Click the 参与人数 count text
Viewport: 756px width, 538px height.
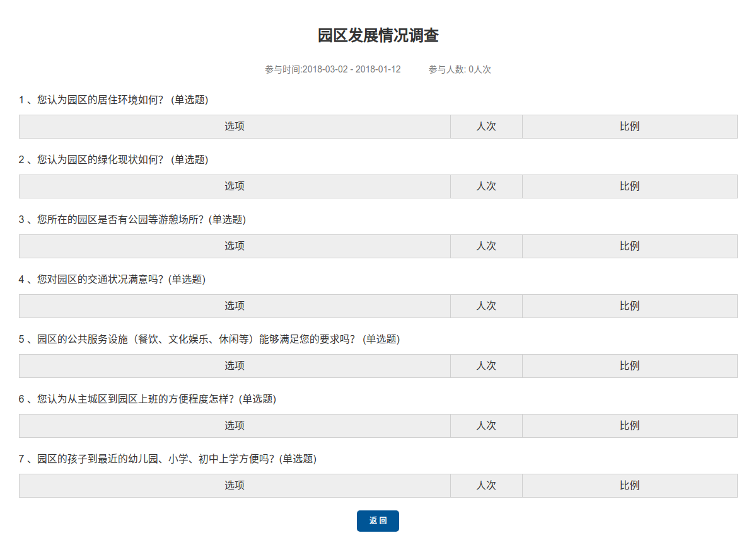(460, 69)
